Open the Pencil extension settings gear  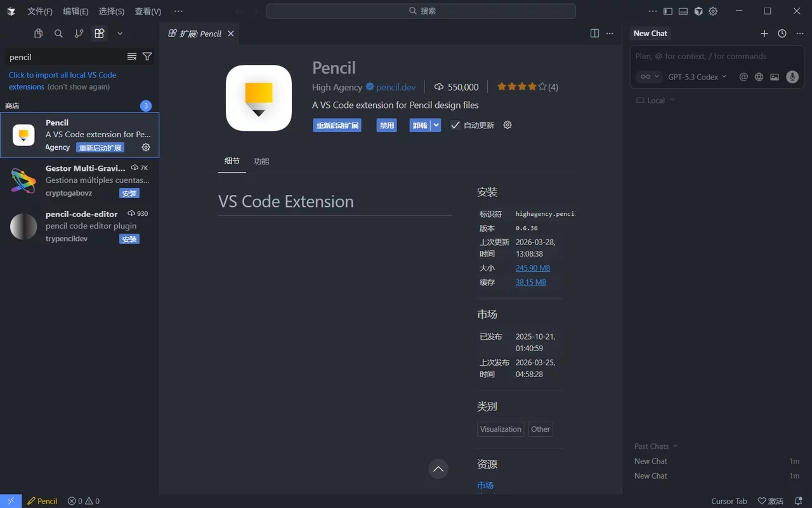[x=507, y=124]
